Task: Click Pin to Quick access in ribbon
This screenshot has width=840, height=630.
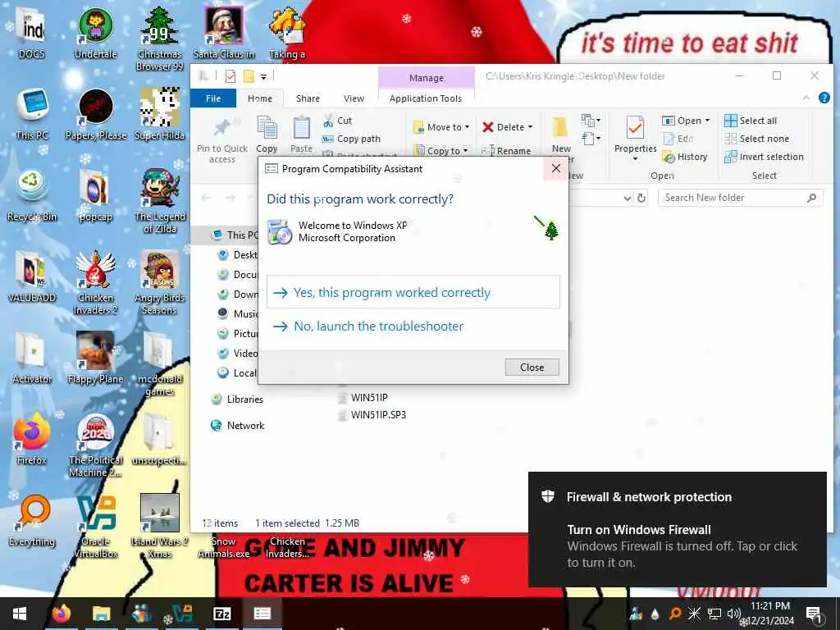Action: pos(221,140)
